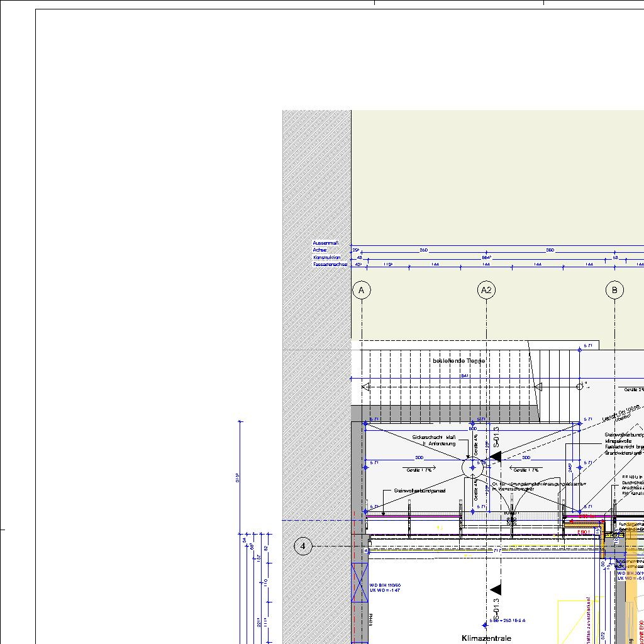Select the row axis bubble 4
The height and width of the screenshot is (644, 644).
(303, 546)
